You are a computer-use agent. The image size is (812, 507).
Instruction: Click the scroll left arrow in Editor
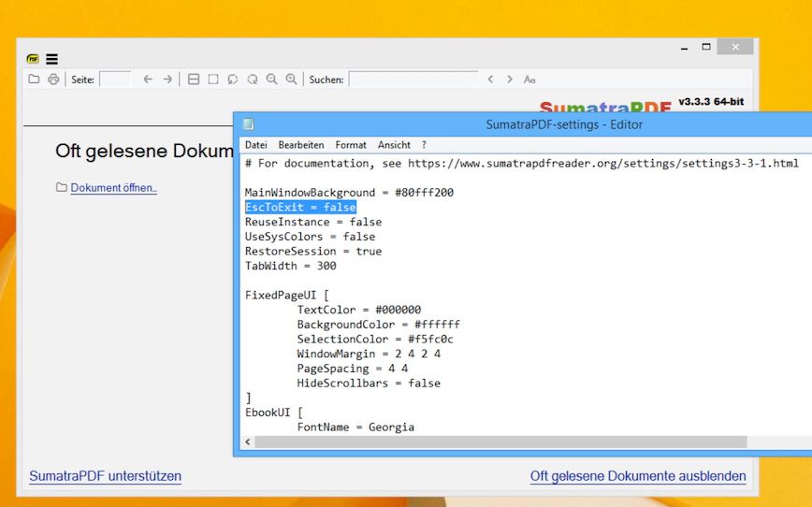[248, 442]
